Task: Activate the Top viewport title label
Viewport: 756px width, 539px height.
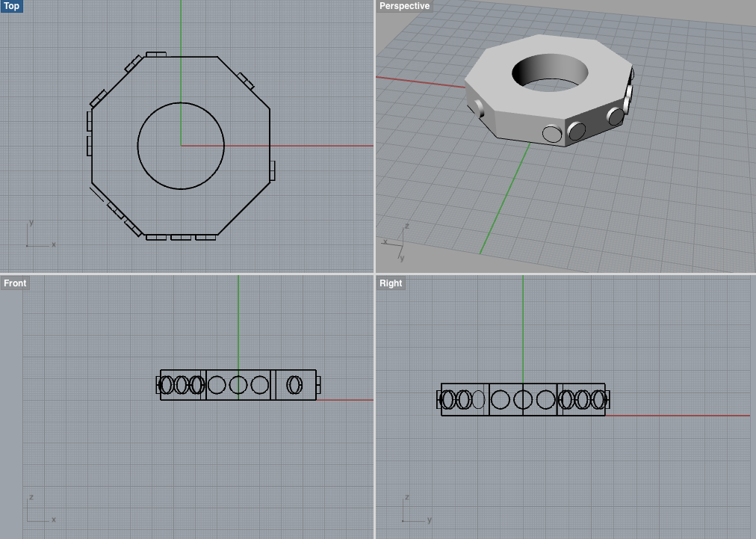Action: tap(11, 6)
